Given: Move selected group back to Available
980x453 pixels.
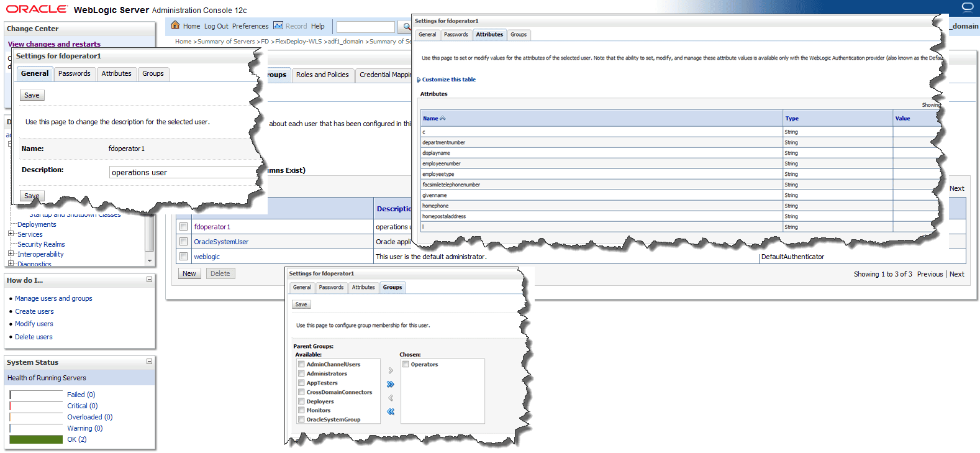Looking at the screenshot, I should [x=391, y=398].
